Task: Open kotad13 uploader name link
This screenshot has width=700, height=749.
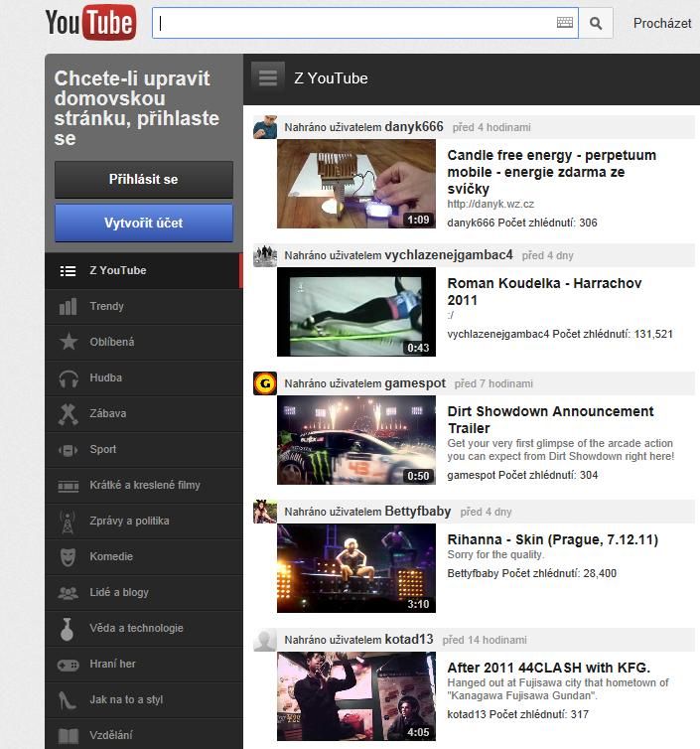Action: (409, 639)
